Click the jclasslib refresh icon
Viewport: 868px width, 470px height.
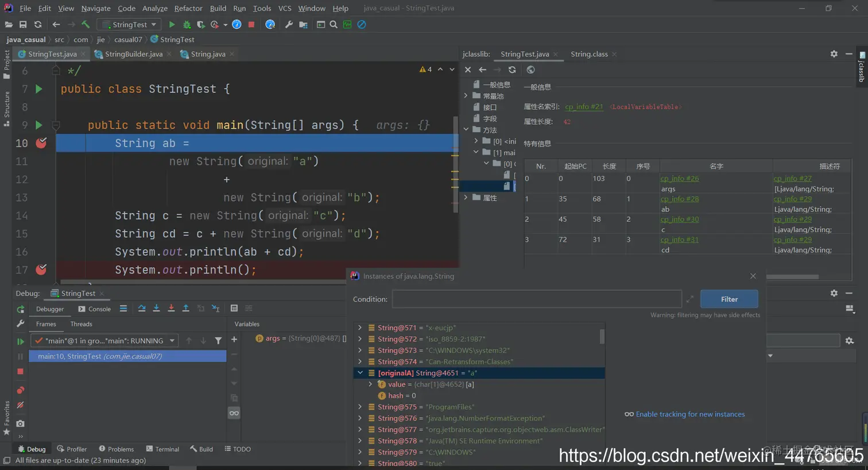pos(512,70)
